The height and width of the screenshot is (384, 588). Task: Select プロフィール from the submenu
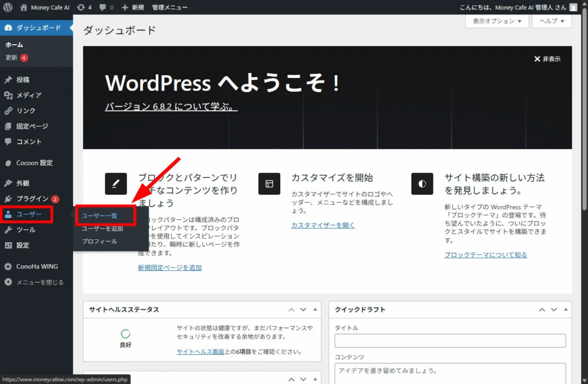point(99,241)
